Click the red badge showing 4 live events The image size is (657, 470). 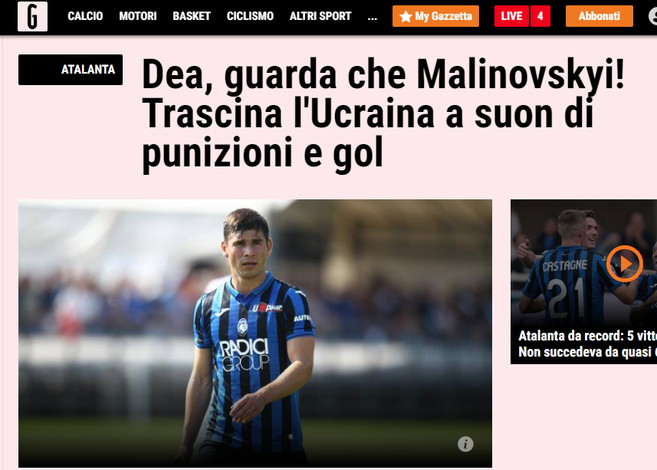[540, 16]
